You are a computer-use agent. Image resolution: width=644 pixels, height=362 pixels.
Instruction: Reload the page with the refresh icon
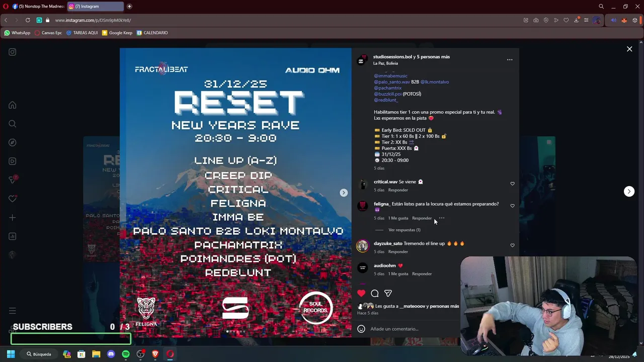coord(28,20)
